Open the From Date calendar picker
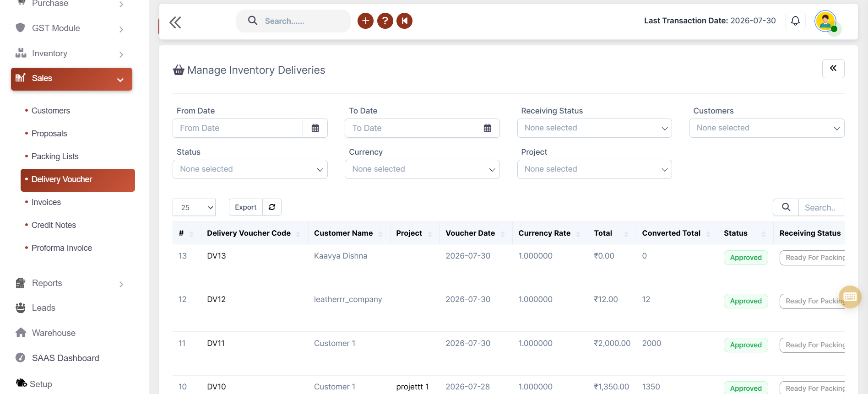 point(315,128)
